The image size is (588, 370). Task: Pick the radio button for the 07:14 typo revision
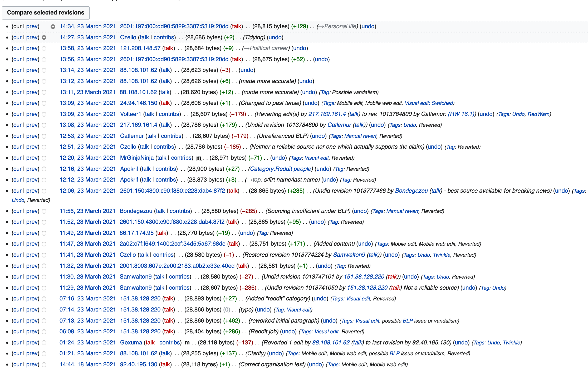(x=44, y=310)
